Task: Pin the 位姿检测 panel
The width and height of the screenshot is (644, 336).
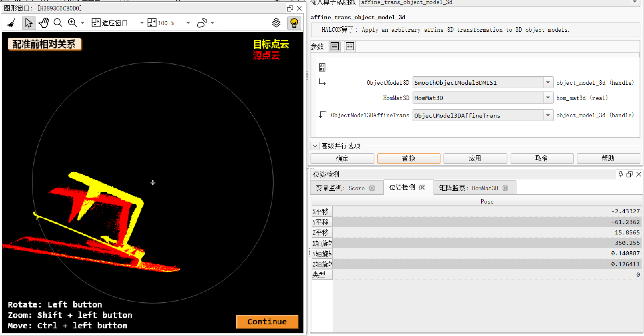Action: 621,174
